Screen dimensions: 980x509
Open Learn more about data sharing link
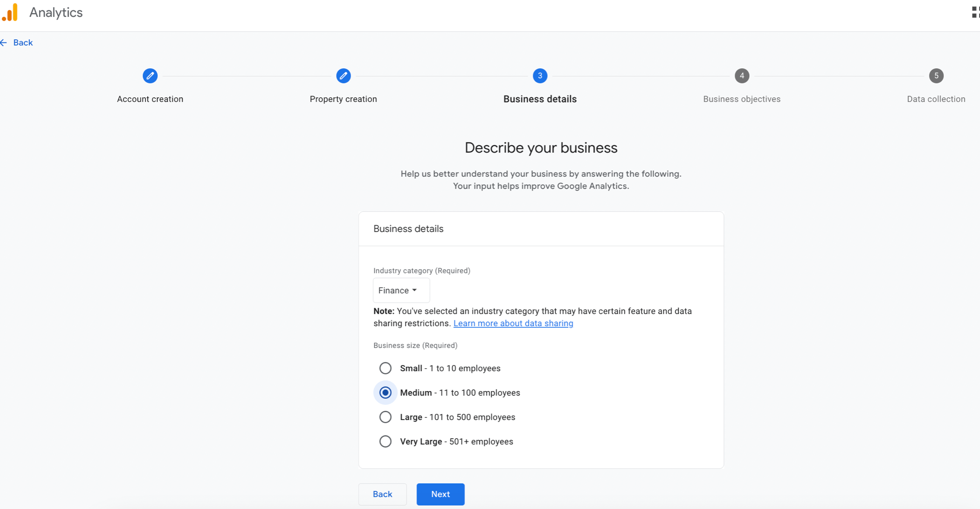[x=513, y=324]
